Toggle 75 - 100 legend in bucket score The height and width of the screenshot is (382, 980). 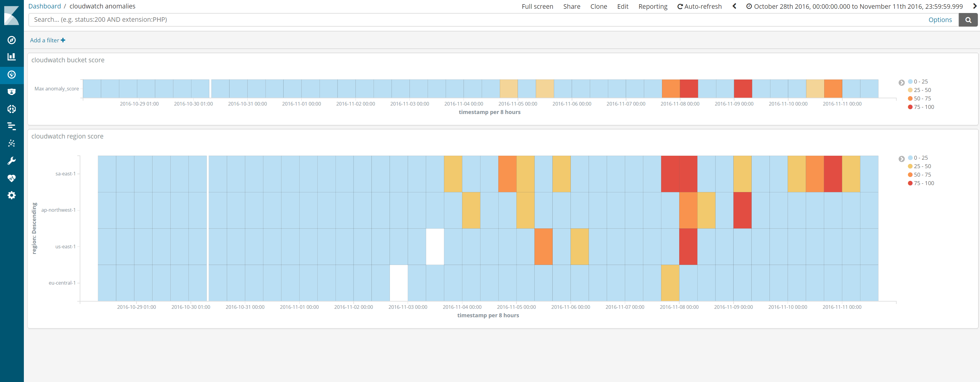click(923, 107)
